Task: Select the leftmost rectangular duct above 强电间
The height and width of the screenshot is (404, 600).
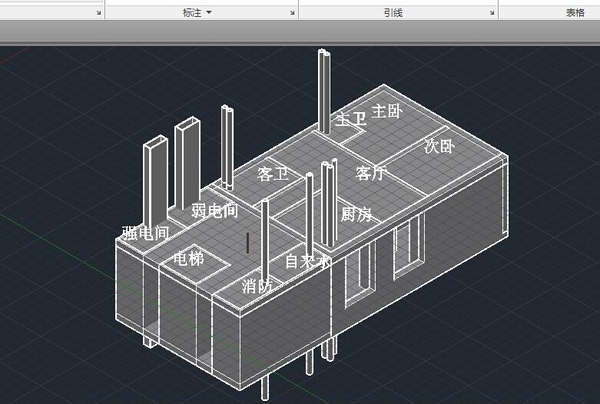Action: click(155, 180)
